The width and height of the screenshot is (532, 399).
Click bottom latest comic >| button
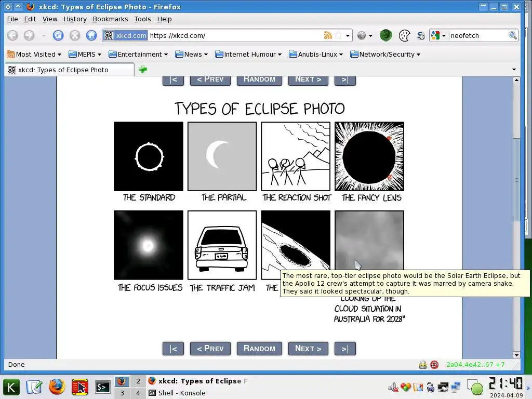coord(345,349)
